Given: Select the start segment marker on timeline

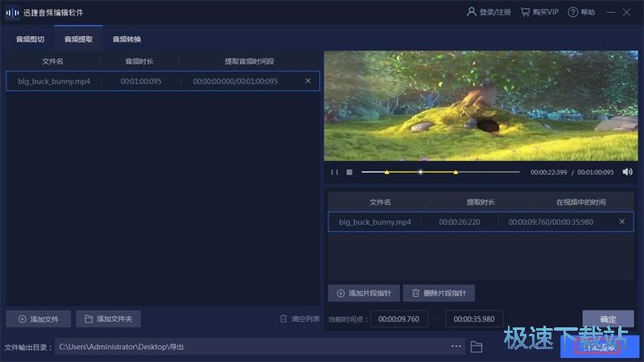Looking at the screenshot, I should pyautogui.click(x=386, y=172).
